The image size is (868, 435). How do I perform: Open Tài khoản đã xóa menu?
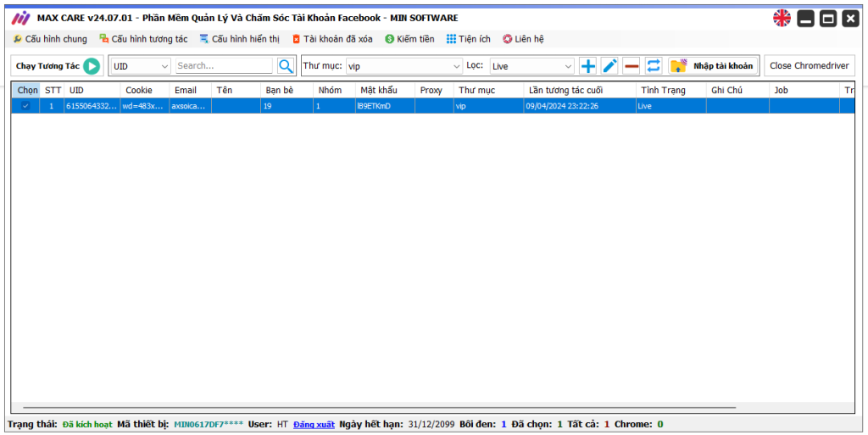coord(332,39)
